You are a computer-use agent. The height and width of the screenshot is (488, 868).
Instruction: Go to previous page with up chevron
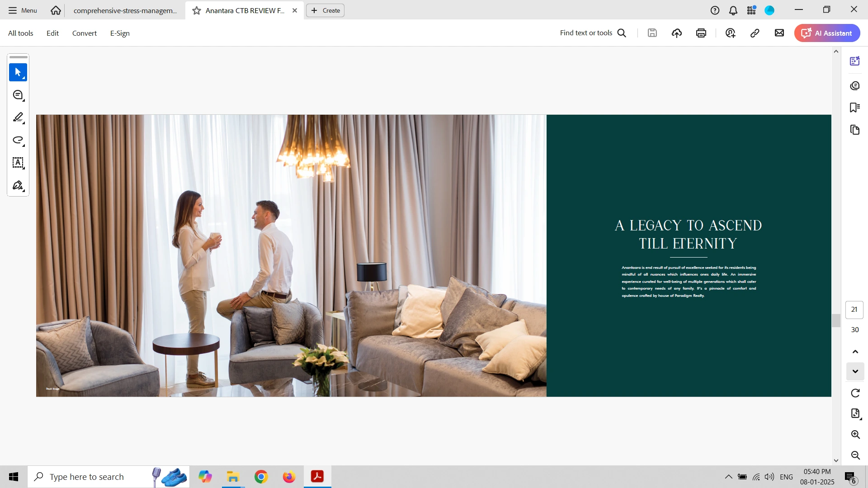coord(855,352)
